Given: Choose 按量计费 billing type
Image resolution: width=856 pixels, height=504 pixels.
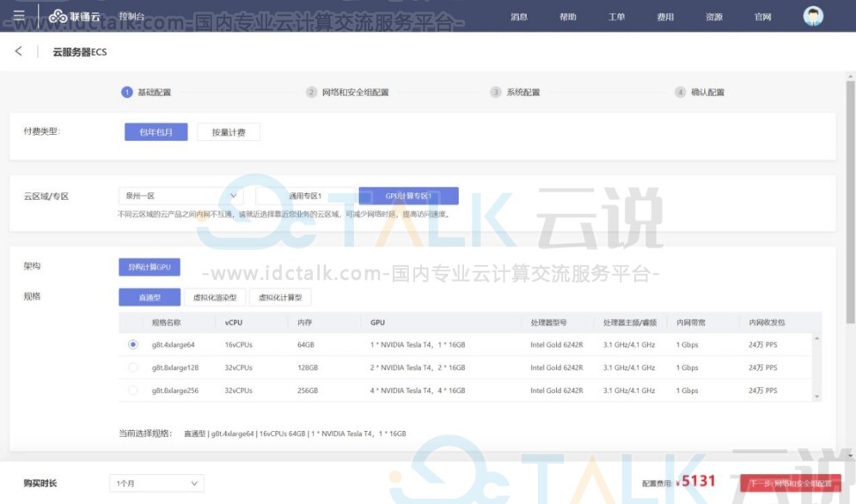Looking at the screenshot, I should (x=229, y=132).
